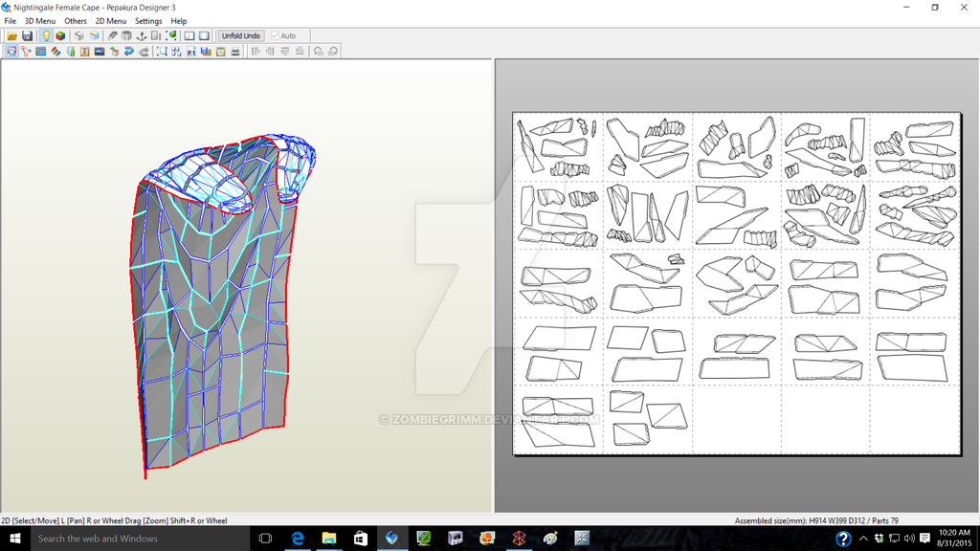Click the arrange parts blue squares icon
Viewport: 980px width, 551px height.
tap(176, 52)
